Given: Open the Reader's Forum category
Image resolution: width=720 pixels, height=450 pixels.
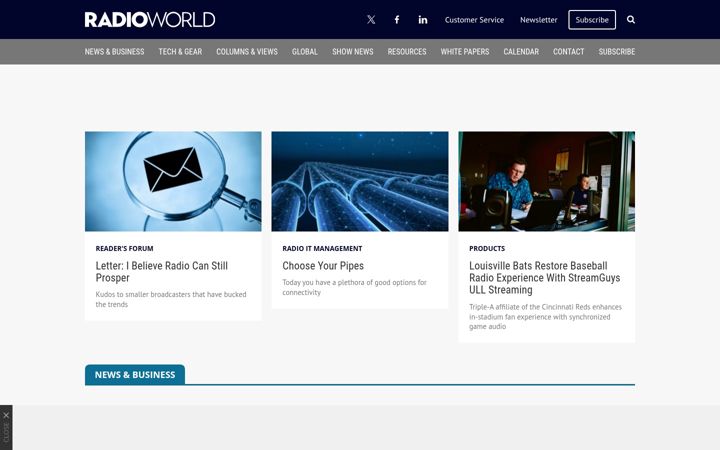Looking at the screenshot, I should (x=124, y=248).
